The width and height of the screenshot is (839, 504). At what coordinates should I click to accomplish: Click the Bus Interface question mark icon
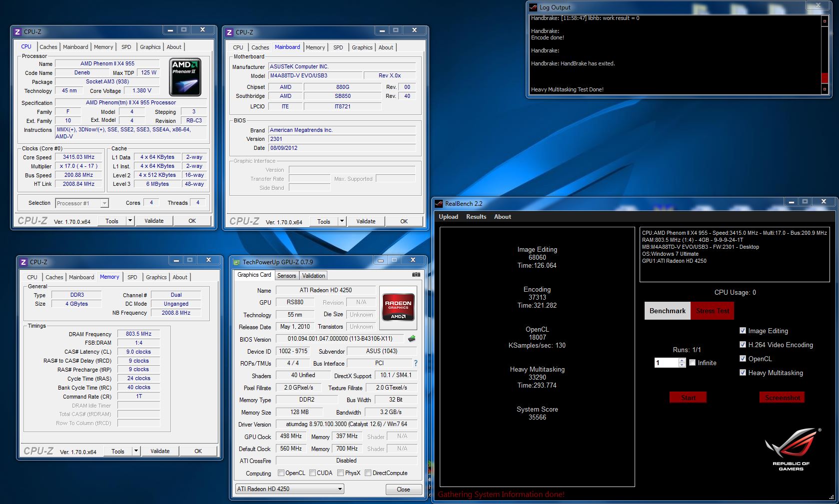tap(415, 363)
